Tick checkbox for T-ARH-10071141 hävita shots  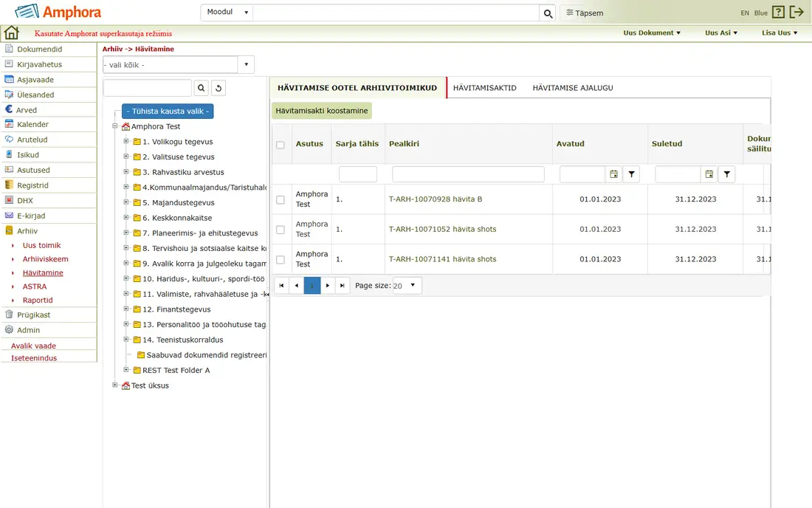(x=281, y=259)
